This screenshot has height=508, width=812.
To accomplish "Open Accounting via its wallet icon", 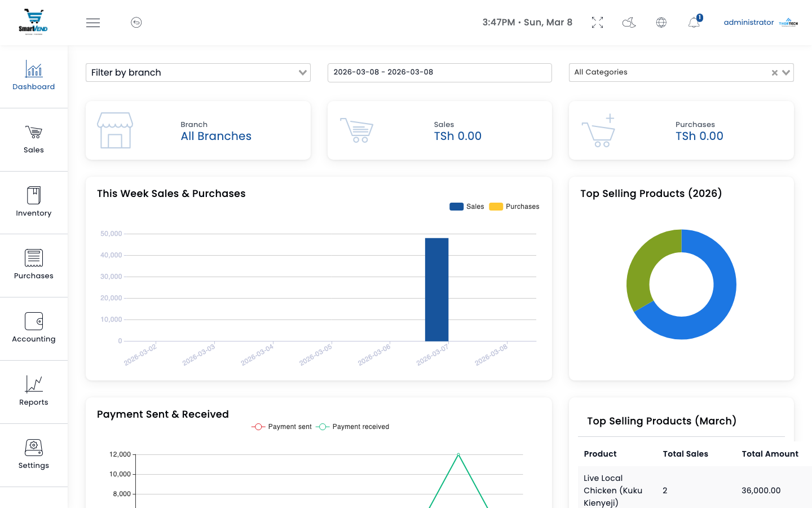I will (34, 321).
